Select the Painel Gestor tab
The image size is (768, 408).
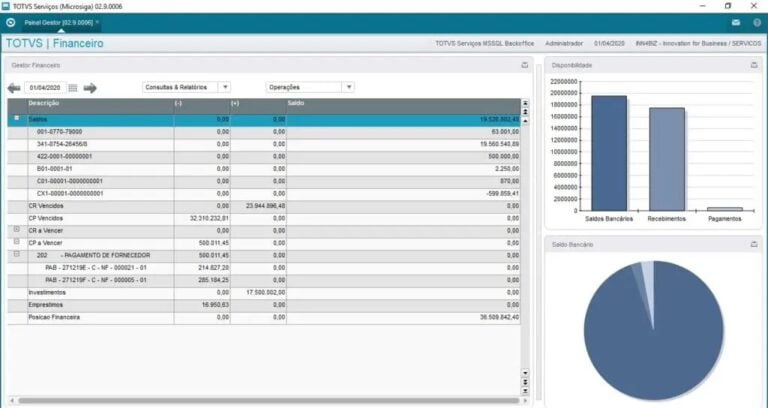click(x=60, y=21)
